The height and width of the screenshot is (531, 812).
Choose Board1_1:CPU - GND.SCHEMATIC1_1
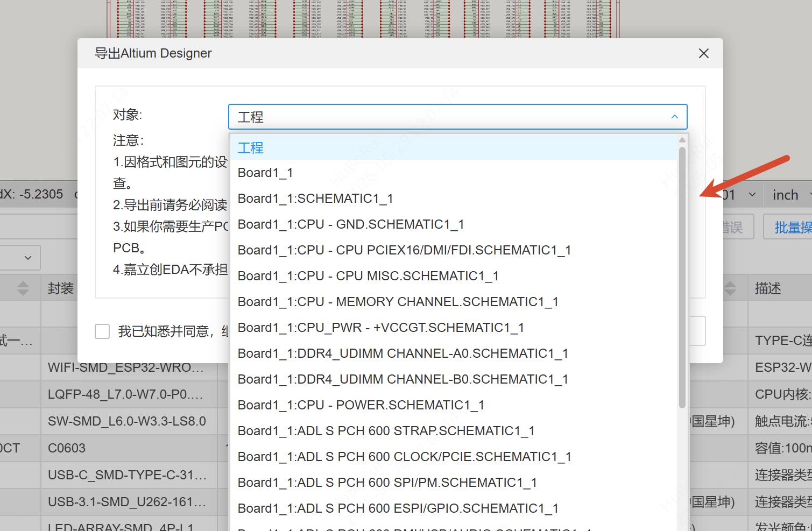click(453, 224)
